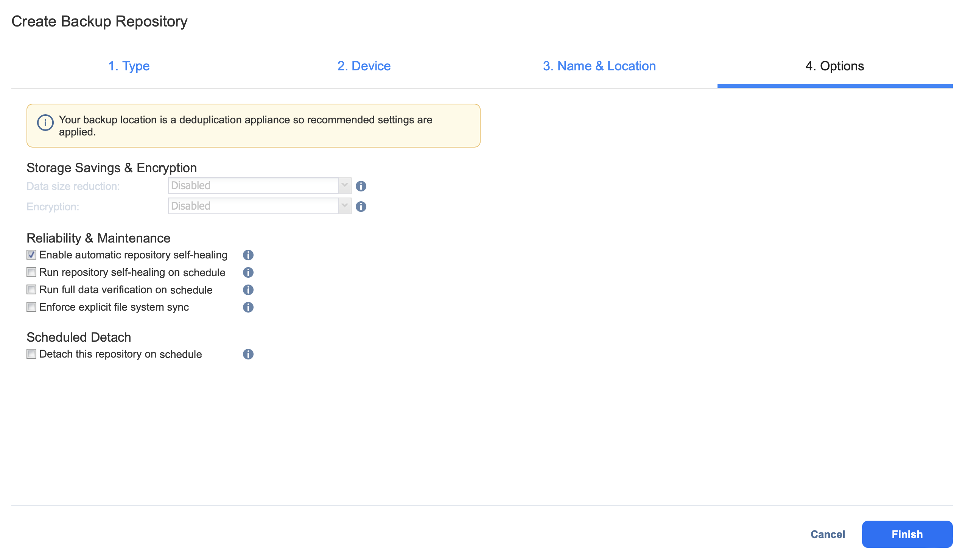The image size is (965, 560).
Task: Tick Enforce explicit file system sync
Action: pos(31,307)
